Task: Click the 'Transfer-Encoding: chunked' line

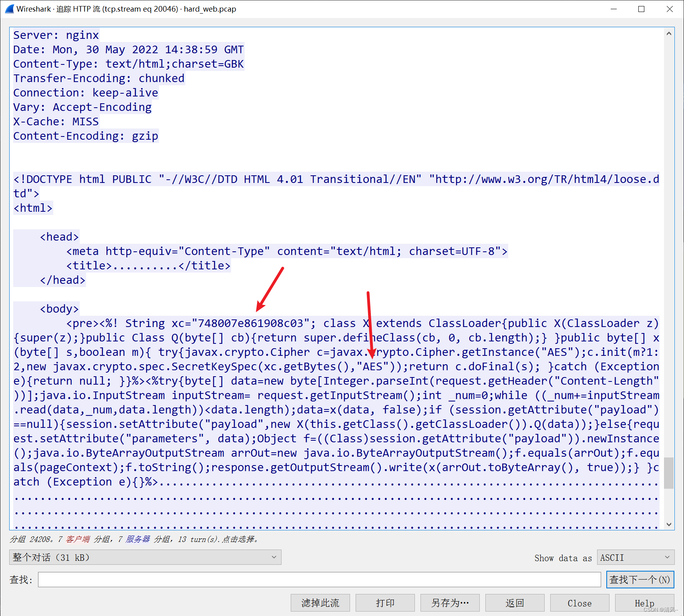Action: pos(99,78)
